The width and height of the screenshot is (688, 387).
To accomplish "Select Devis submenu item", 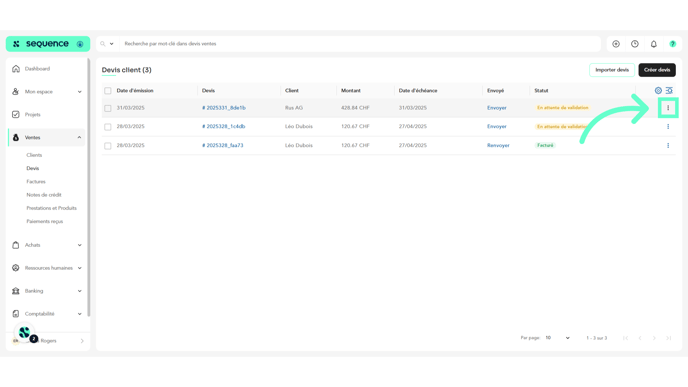I will point(32,168).
